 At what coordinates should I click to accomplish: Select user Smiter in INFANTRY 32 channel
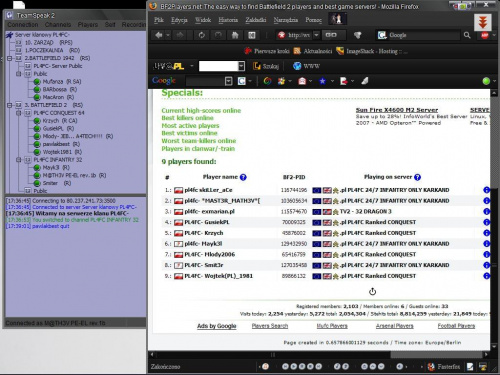coord(57,183)
